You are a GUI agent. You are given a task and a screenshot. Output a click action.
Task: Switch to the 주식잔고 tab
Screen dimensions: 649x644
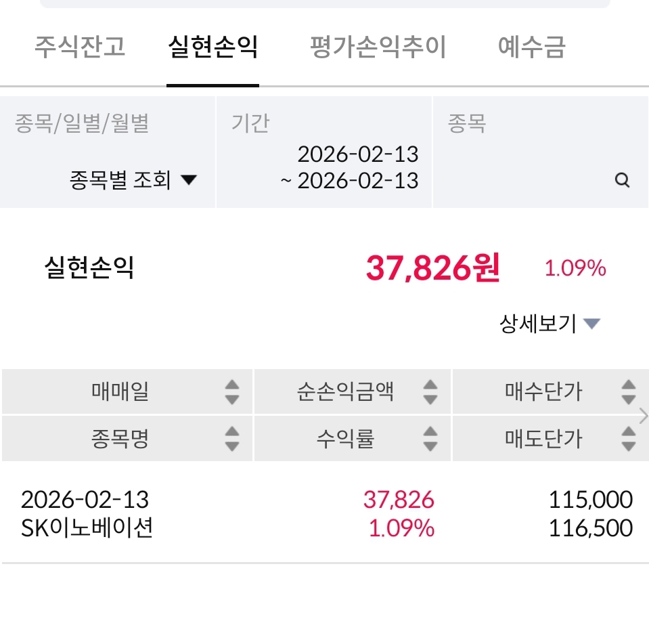(x=80, y=47)
